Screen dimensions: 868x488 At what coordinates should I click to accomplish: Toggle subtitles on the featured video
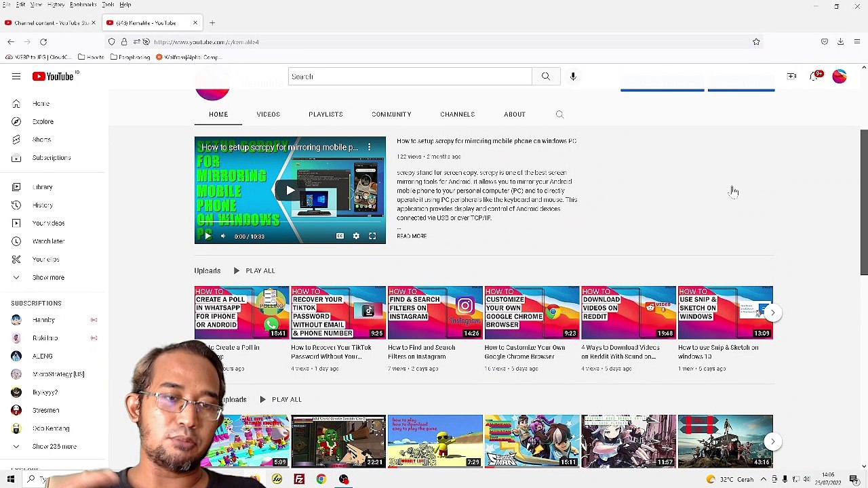coord(340,236)
